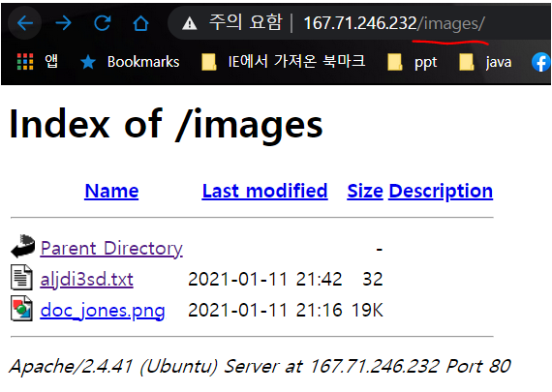
Task: Sort listing by Size column
Action: point(365,191)
